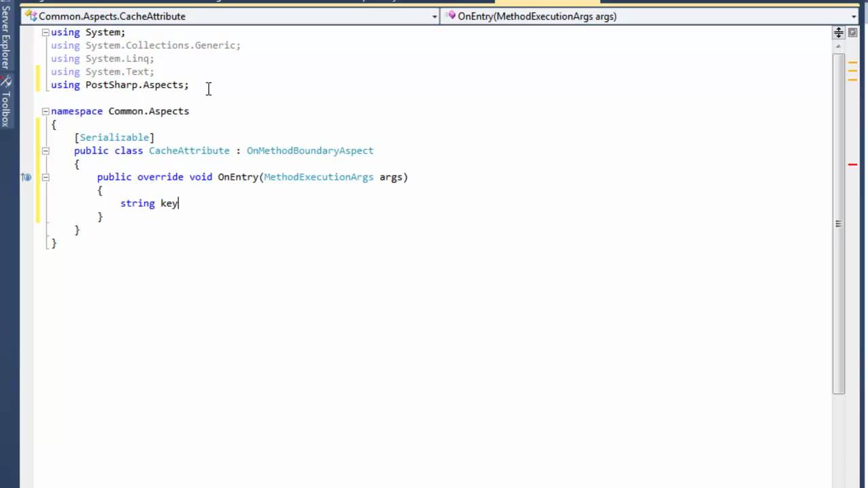Click the 'args' parameter name
Viewport: 868px width, 488px height.
point(391,177)
